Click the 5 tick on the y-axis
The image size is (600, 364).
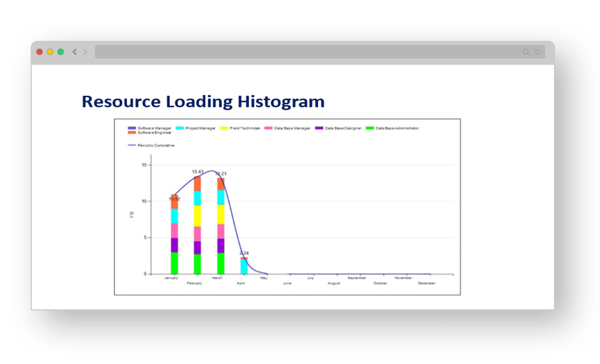click(x=145, y=237)
